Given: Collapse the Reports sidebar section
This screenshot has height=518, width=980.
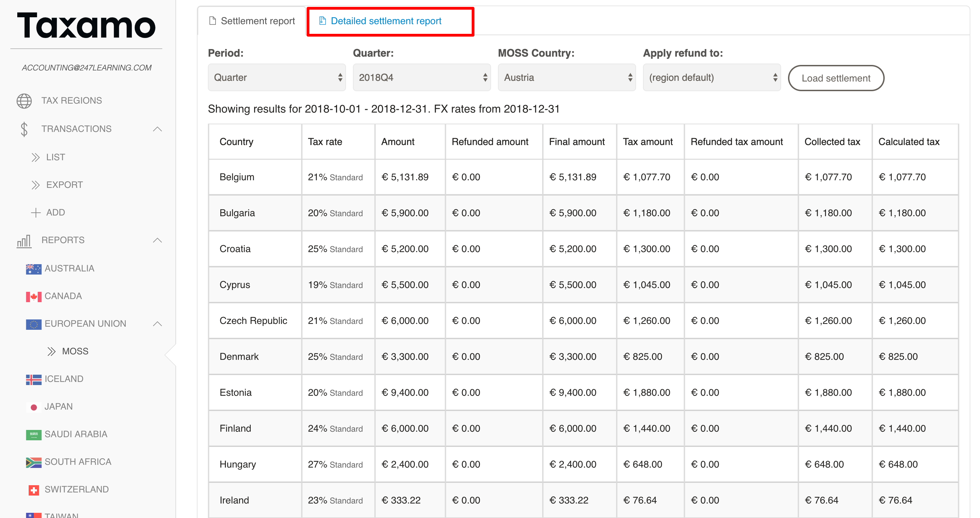Looking at the screenshot, I should 157,240.
